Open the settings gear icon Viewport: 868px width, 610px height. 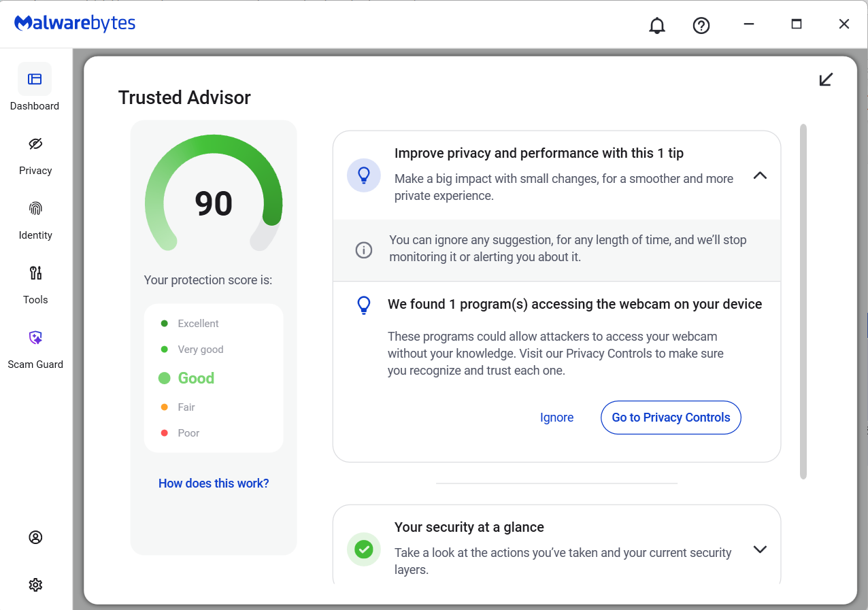35,585
